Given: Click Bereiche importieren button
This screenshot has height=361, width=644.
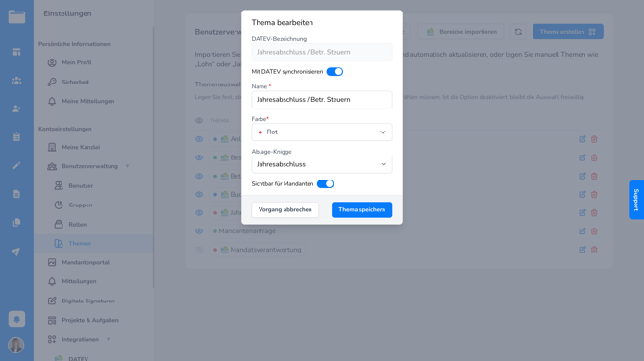Looking at the screenshot, I should (x=460, y=32).
